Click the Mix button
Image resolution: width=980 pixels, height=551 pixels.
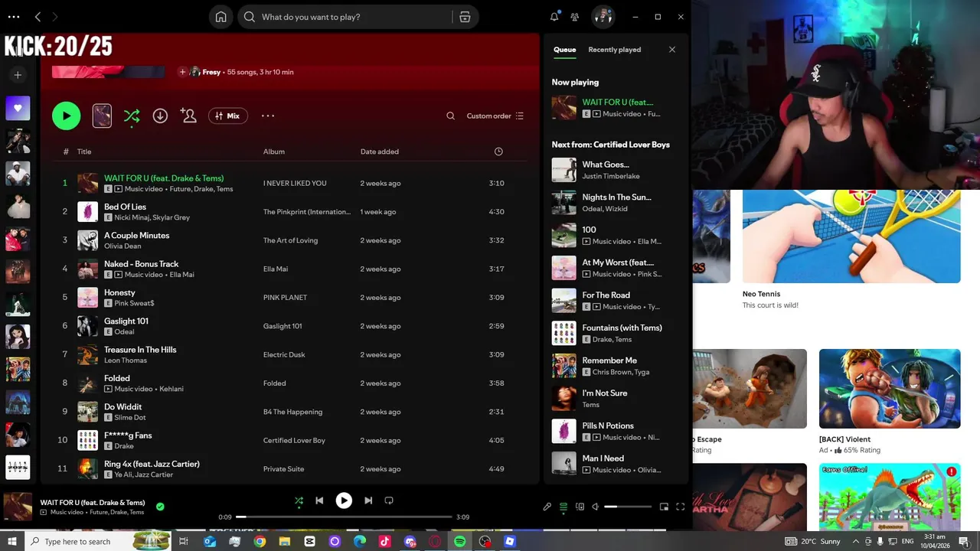click(x=227, y=116)
